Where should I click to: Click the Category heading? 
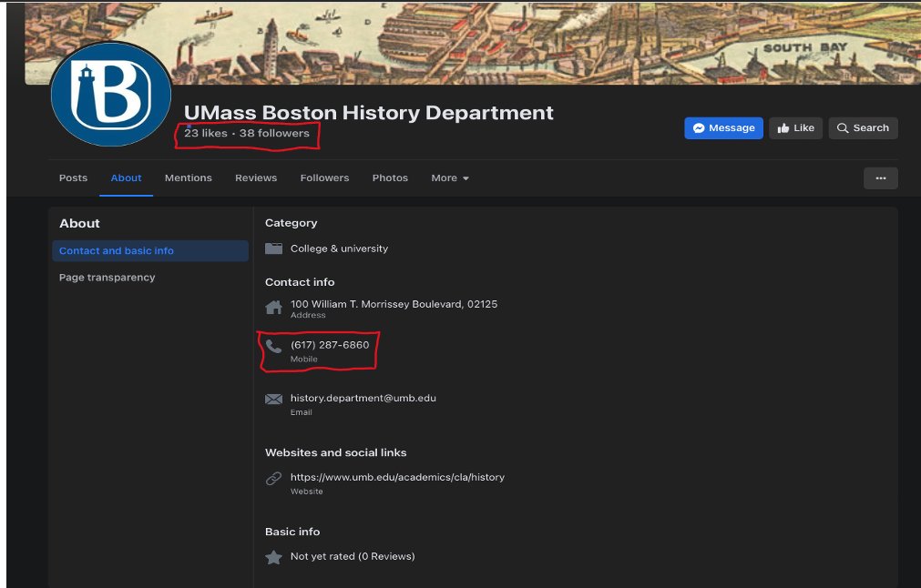291,223
